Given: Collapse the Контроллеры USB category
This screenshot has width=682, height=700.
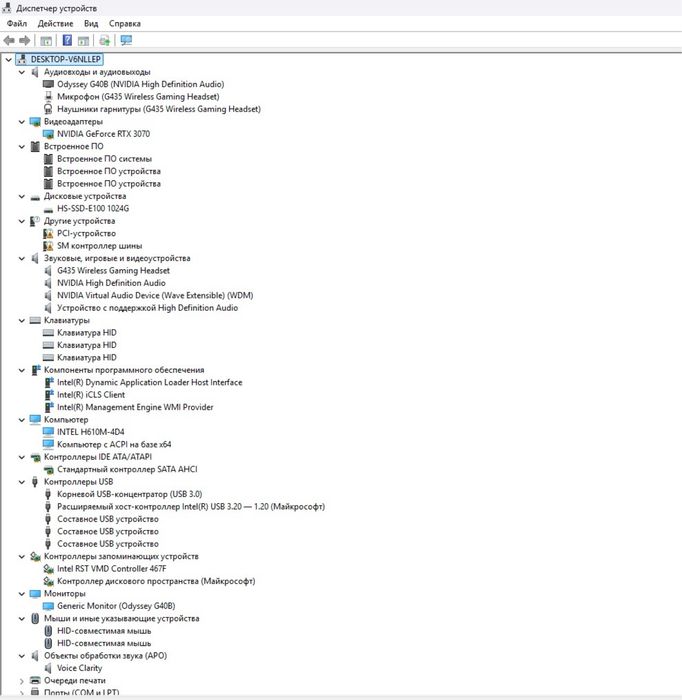Looking at the screenshot, I should pos(21,482).
